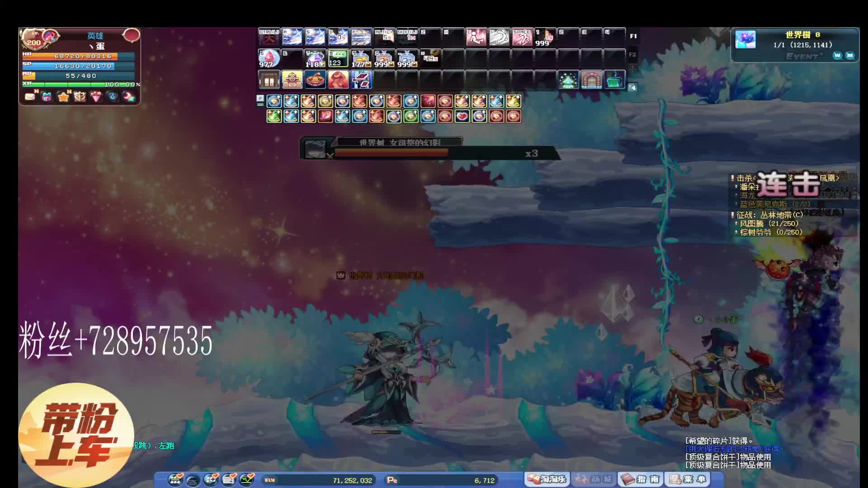Screen dimensions: 868x488
Task: Open the 菜单 menu button
Action: click(x=688, y=479)
